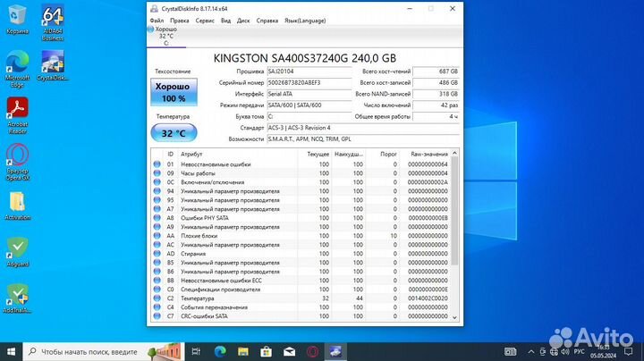Select the Часы работы attribute row
The height and width of the screenshot is (361, 644).
(x=301, y=173)
